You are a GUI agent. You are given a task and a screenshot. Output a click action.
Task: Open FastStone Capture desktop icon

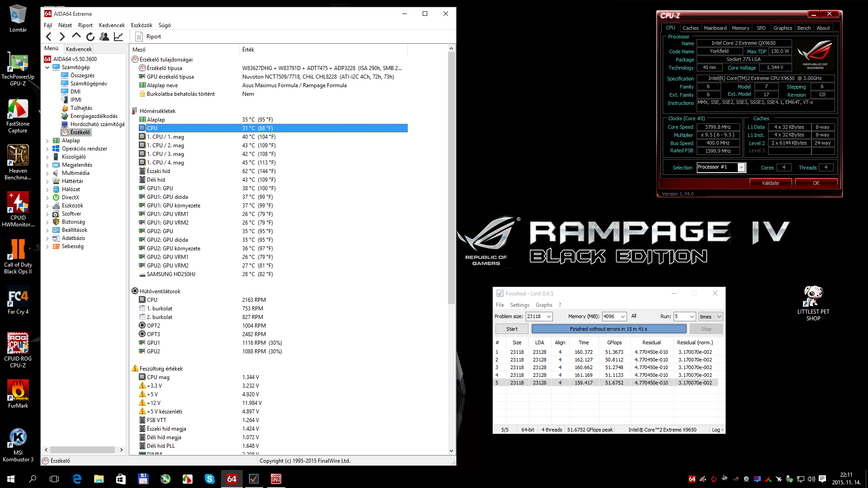pos(18,116)
